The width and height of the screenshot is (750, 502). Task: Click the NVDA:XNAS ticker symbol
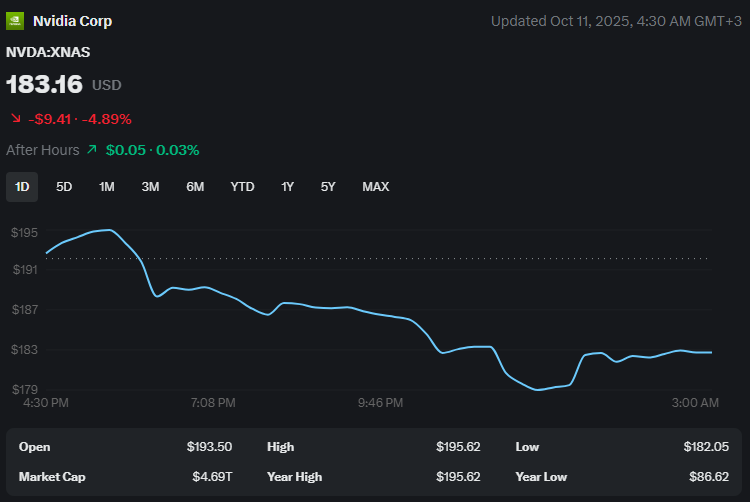[48, 52]
